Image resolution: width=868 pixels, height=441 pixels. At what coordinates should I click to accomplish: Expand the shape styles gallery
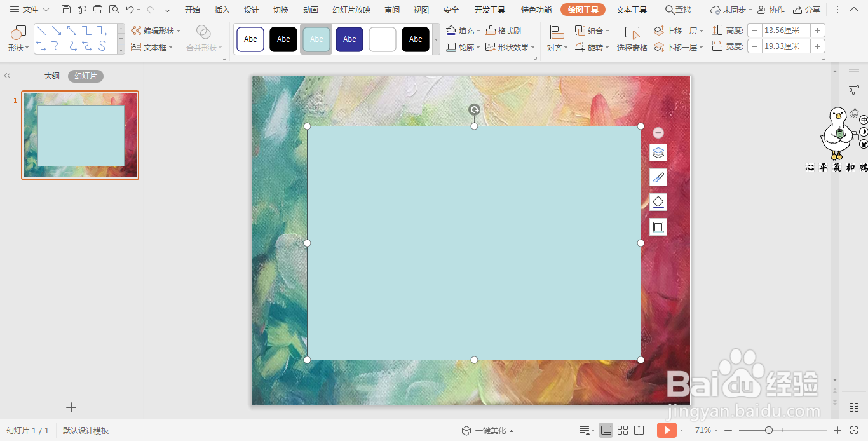tap(436, 39)
